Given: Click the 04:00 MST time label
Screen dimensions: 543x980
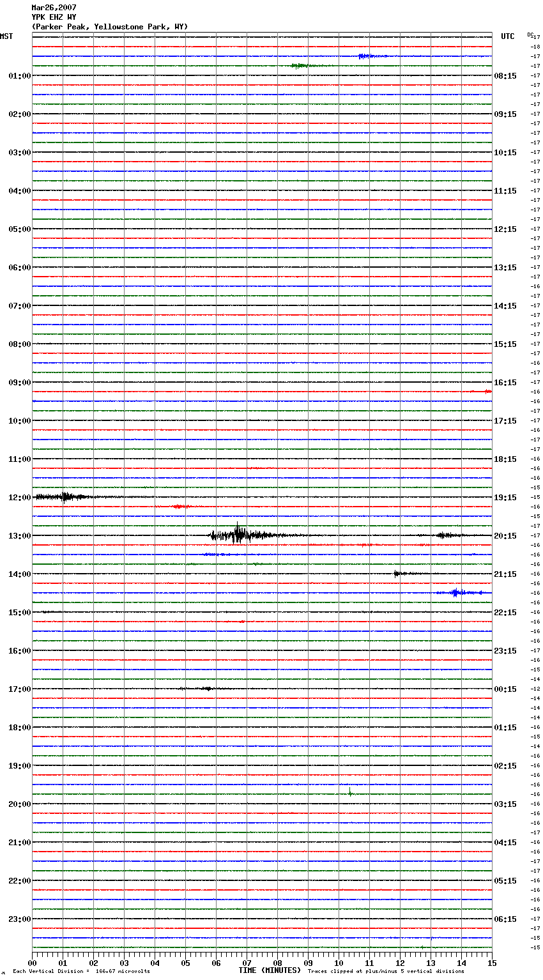Looking at the screenshot, I should [x=20, y=191].
